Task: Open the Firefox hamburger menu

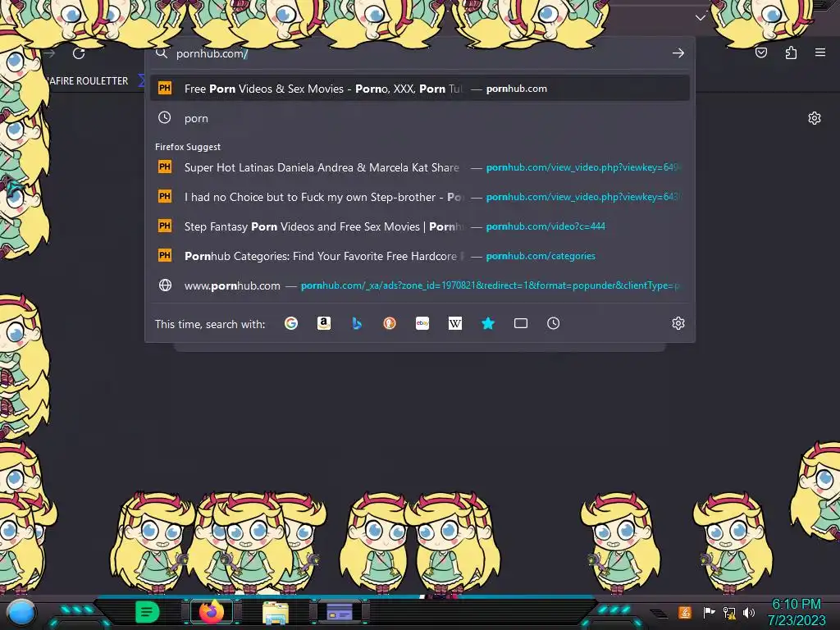Action: [820, 52]
